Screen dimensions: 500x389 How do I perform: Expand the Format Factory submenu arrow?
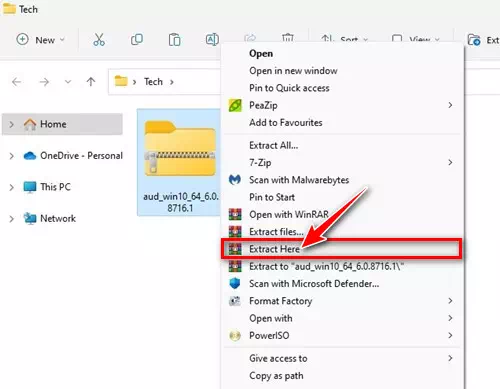pos(450,301)
